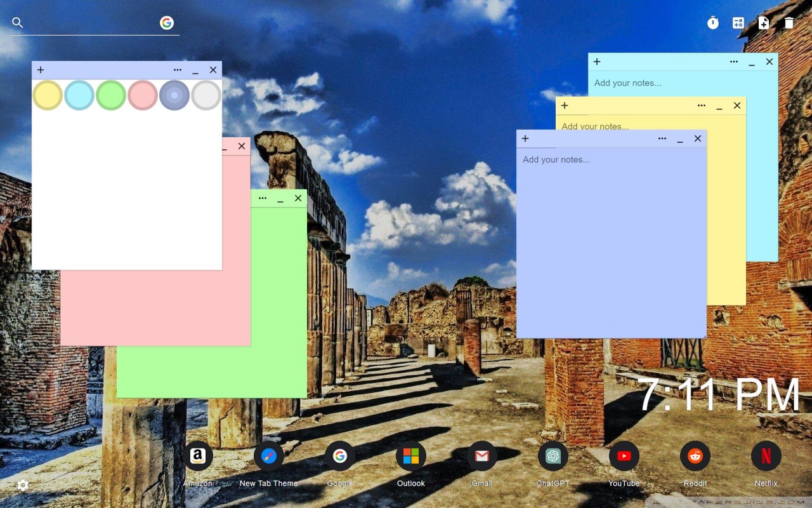Open the three-dots menu on green note
Image resolution: width=812 pixels, height=508 pixels.
pos(263,198)
